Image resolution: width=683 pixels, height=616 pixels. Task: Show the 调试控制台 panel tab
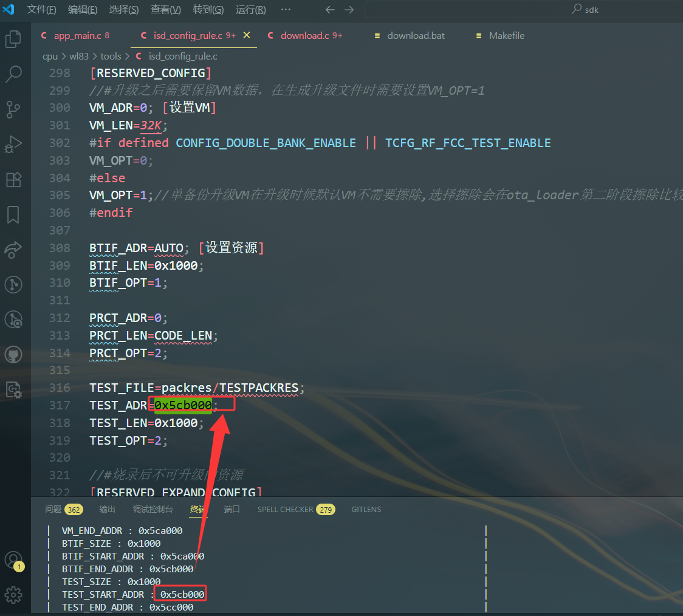153,509
